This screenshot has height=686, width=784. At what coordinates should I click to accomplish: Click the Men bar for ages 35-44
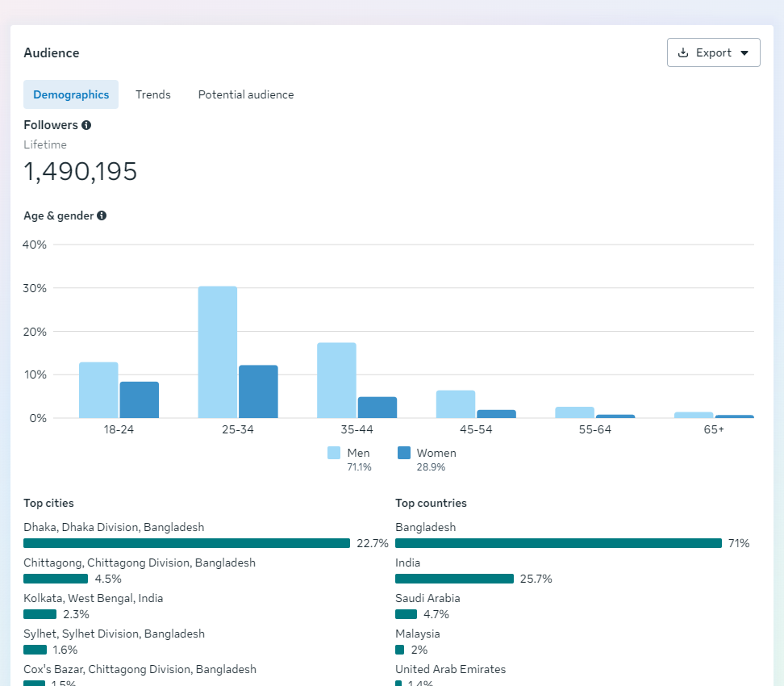click(336, 380)
